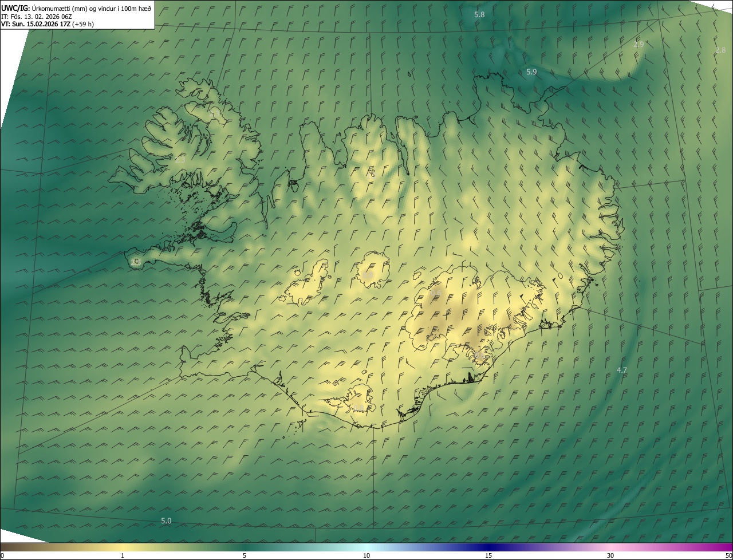The height and width of the screenshot is (560, 733).
Task: Click the initial time 'IT: Fös. 13. 02. 2026 06Z'
Action: [37, 16]
